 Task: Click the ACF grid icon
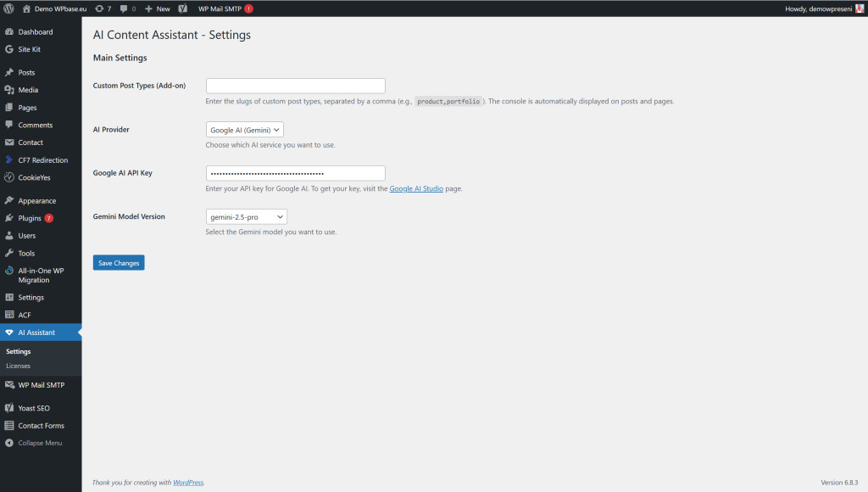coord(8,315)
